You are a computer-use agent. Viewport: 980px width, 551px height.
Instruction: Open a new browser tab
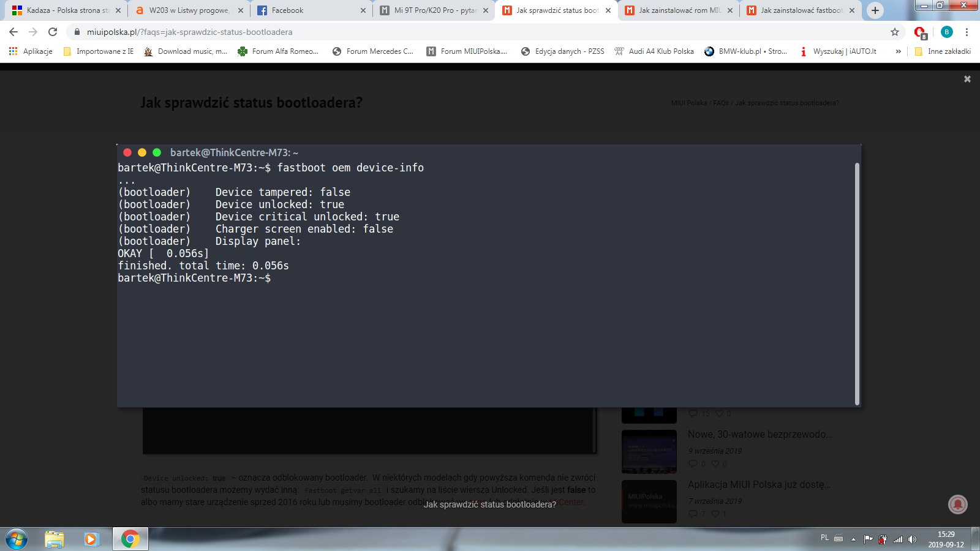click(875, 10)
